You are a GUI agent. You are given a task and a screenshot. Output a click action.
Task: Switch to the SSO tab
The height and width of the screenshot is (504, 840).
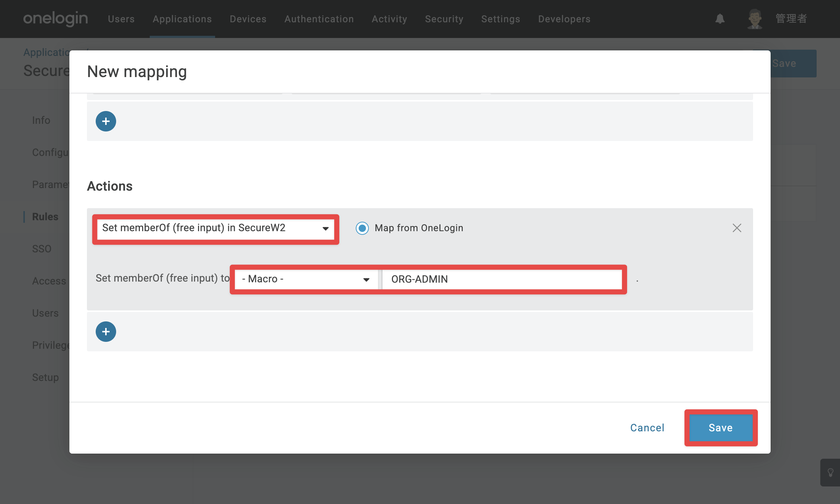[42, 249]
